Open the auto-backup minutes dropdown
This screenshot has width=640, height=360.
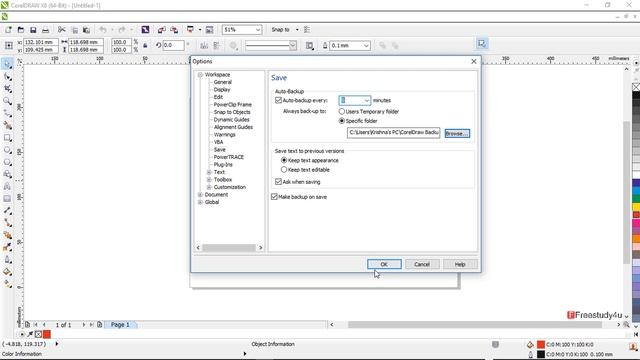pos(367,100)
